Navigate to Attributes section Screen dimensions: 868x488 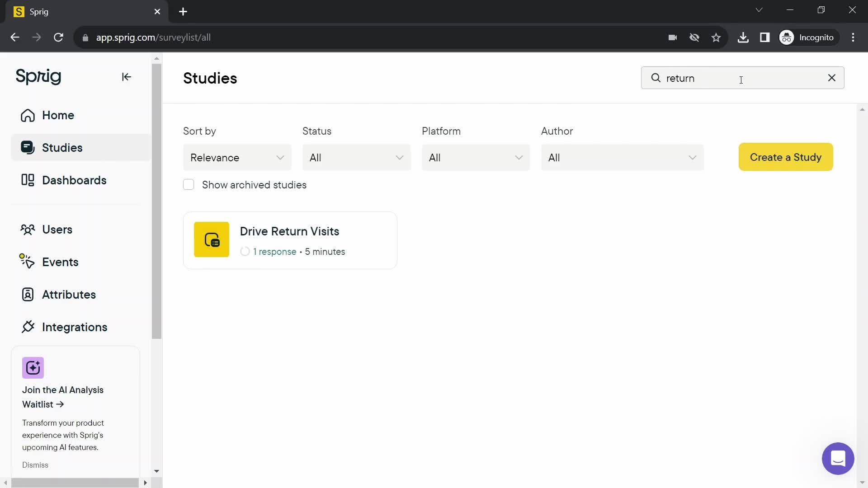[69, 294]
